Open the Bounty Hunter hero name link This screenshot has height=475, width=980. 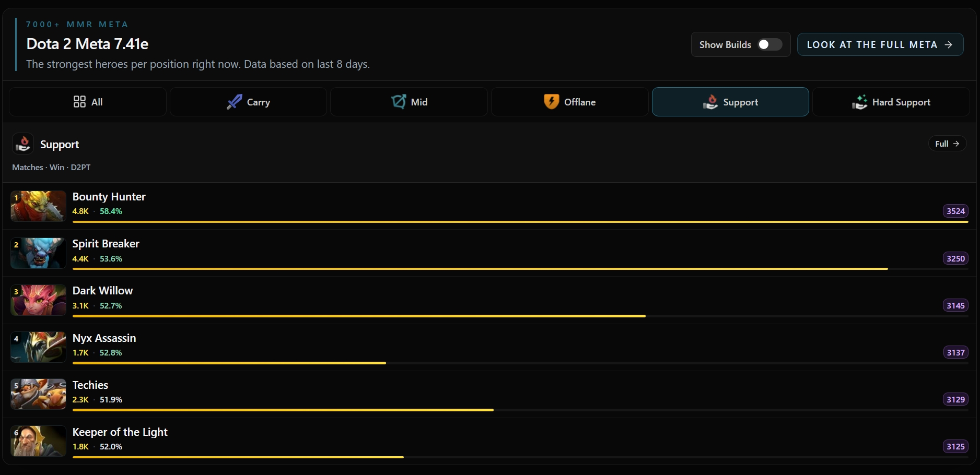[x=109, y=197]
